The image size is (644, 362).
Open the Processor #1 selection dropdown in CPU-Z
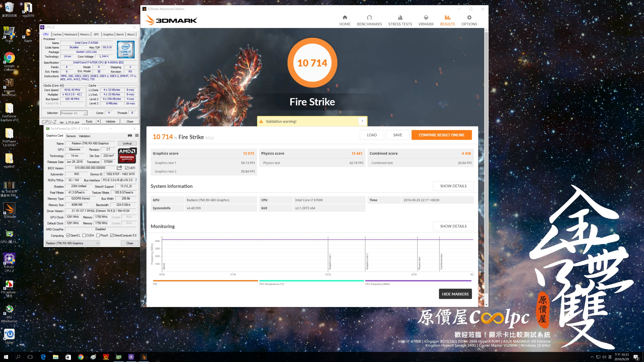pyautogui.click(x=74, y=113)
